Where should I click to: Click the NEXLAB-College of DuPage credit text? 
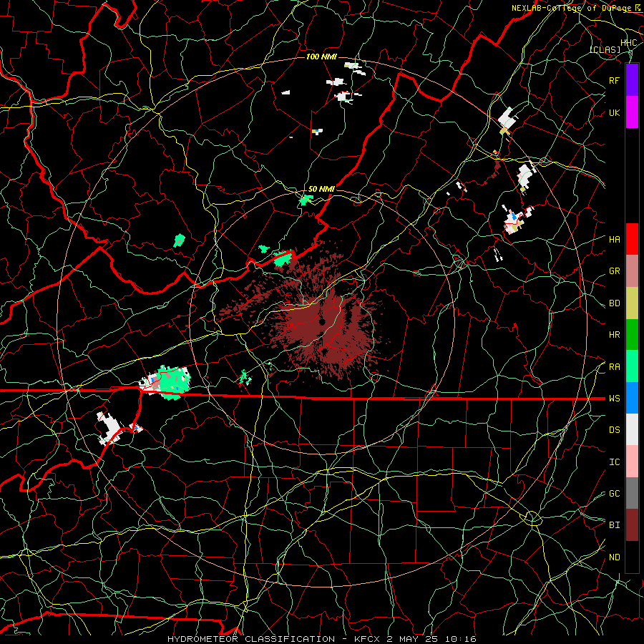573,8
